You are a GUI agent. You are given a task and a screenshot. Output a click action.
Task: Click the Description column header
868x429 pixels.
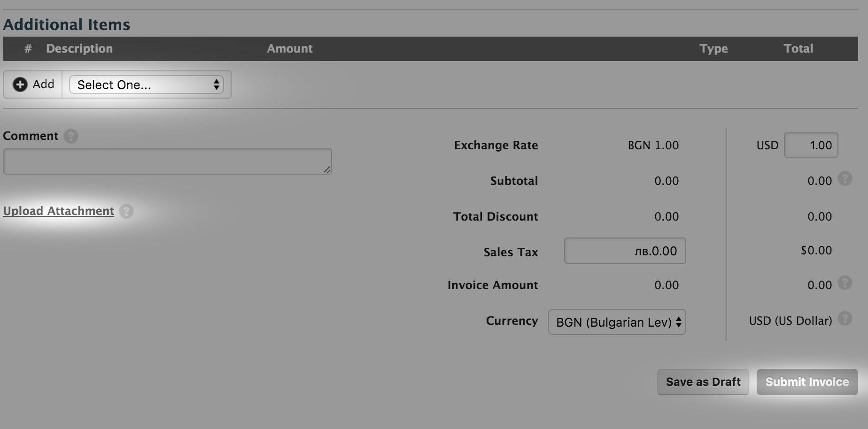[79, 48]
